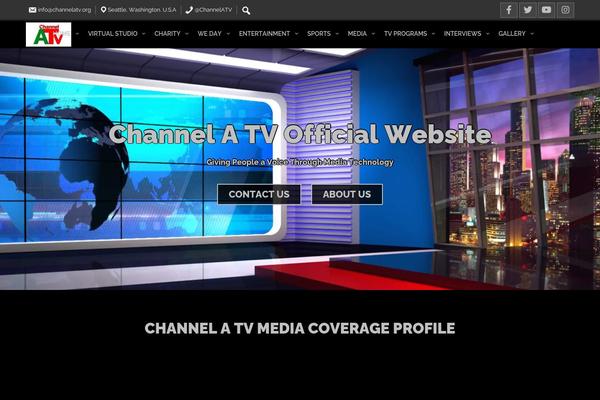Viewport: 600px width, 400px height.
Task: Open the Instagram social icon
Action: point(565,10)
